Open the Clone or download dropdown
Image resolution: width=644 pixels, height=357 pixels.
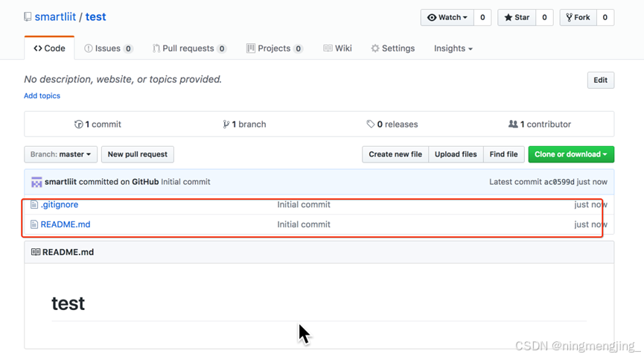[571, 154]
